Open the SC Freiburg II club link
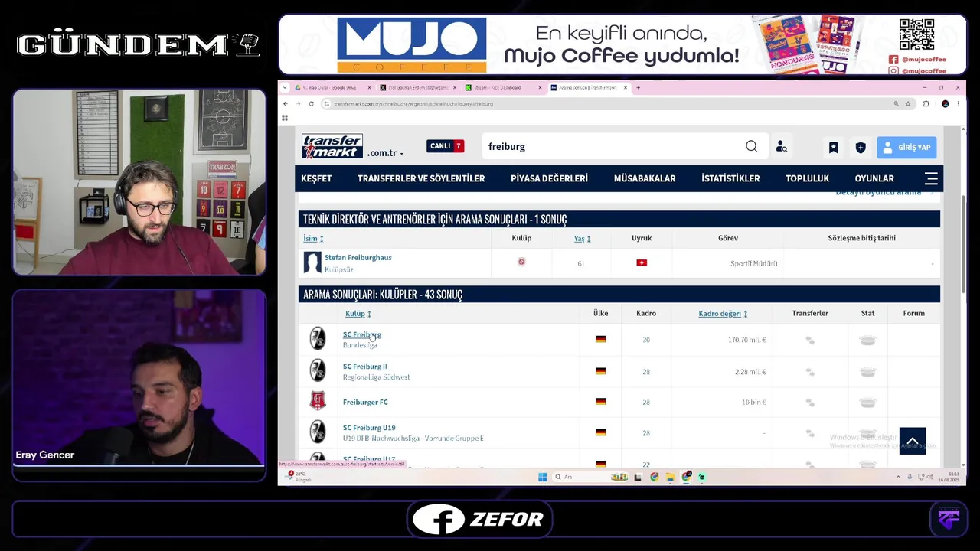 (364, 366)
